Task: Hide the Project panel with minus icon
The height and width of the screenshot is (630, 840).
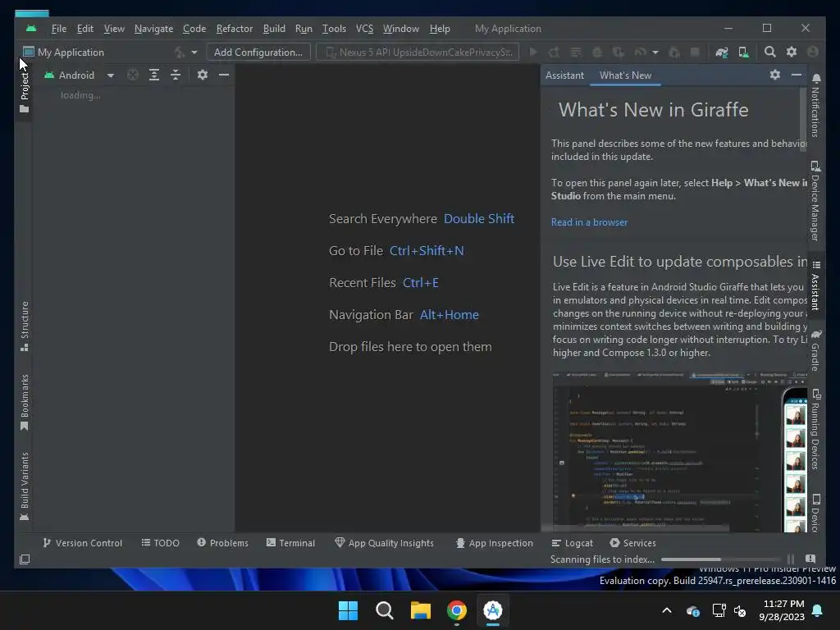Action: pos(224,75)
